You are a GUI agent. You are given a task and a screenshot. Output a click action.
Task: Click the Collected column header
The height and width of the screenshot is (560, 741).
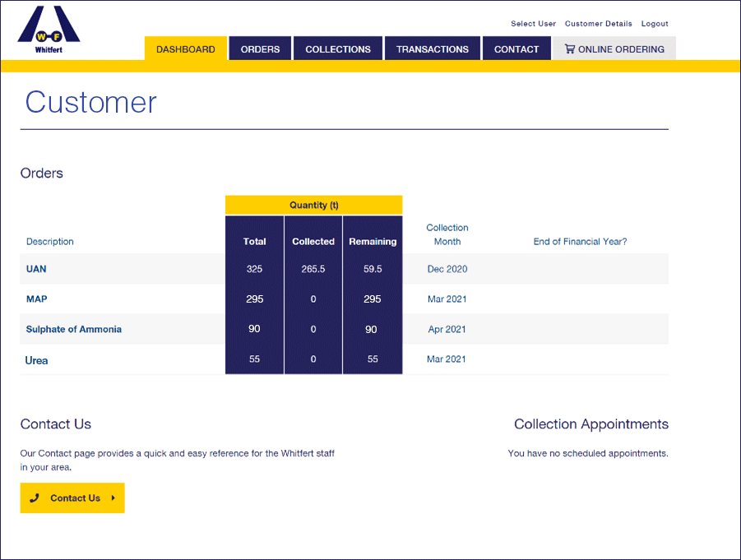coord(313,242)
